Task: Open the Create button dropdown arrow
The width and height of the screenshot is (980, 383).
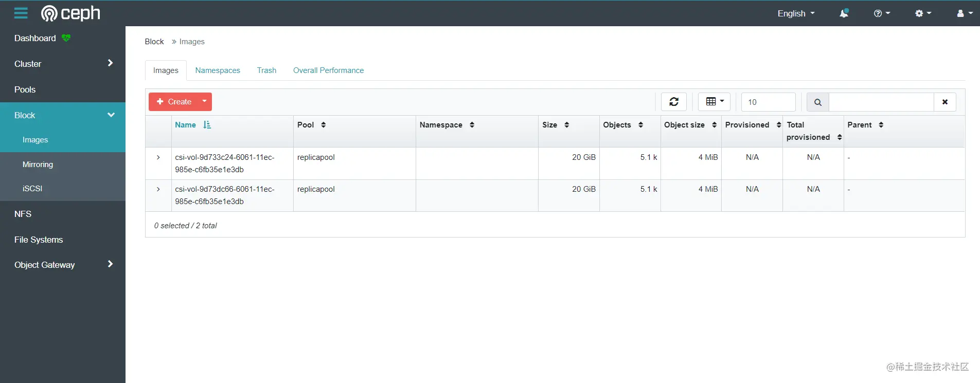Action: coord(204,102)
